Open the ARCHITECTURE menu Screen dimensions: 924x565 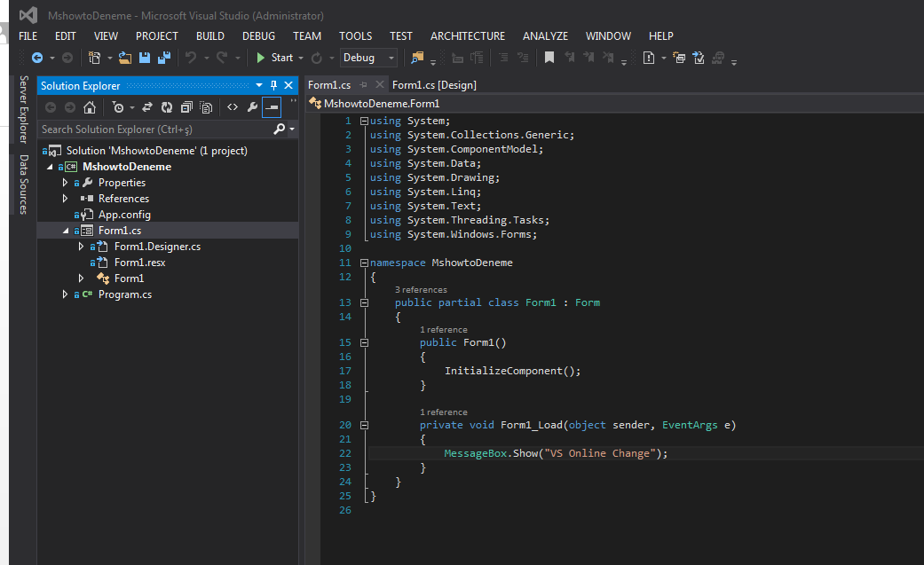click(x=467, y=36)
